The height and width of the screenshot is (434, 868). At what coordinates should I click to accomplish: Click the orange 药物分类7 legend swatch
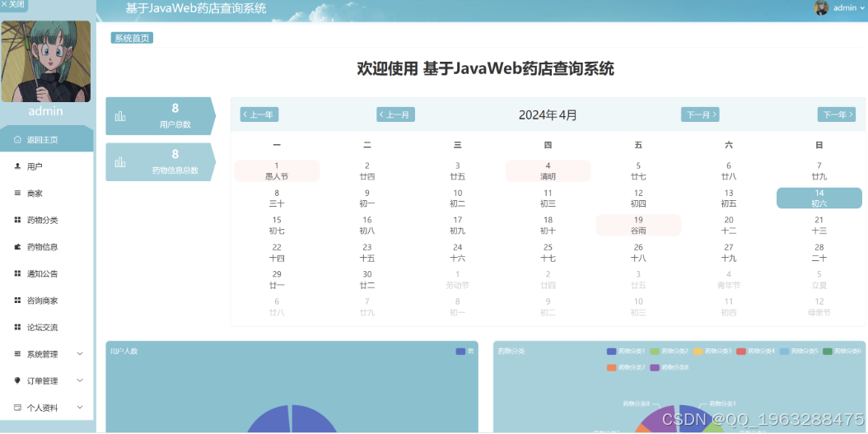coord(612,367)
